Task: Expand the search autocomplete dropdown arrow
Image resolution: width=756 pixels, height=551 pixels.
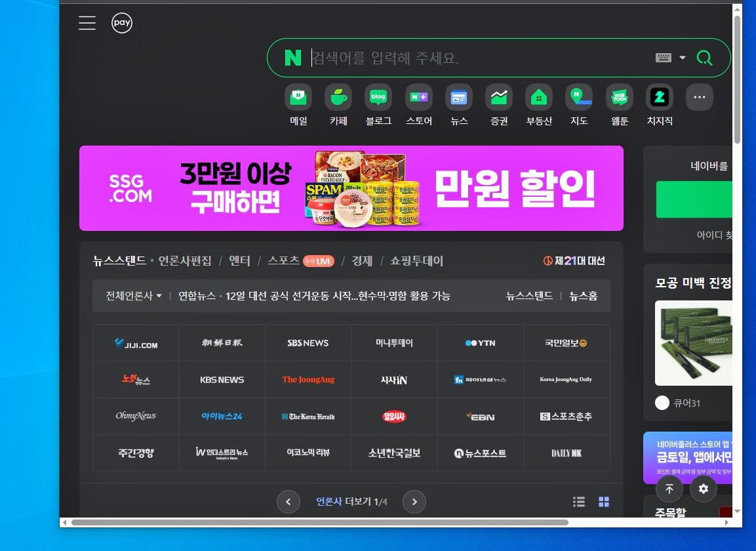Action: click(x=682, y=58)
